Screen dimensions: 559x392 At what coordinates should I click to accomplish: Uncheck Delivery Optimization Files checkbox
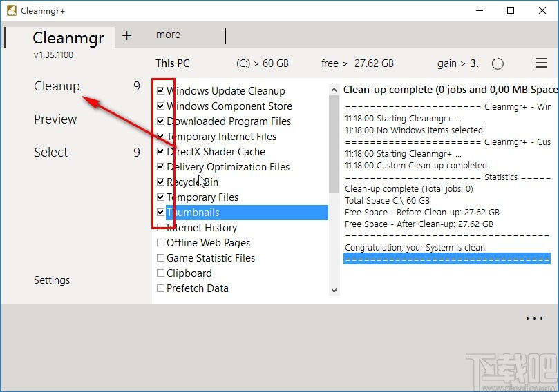point(160,166)
